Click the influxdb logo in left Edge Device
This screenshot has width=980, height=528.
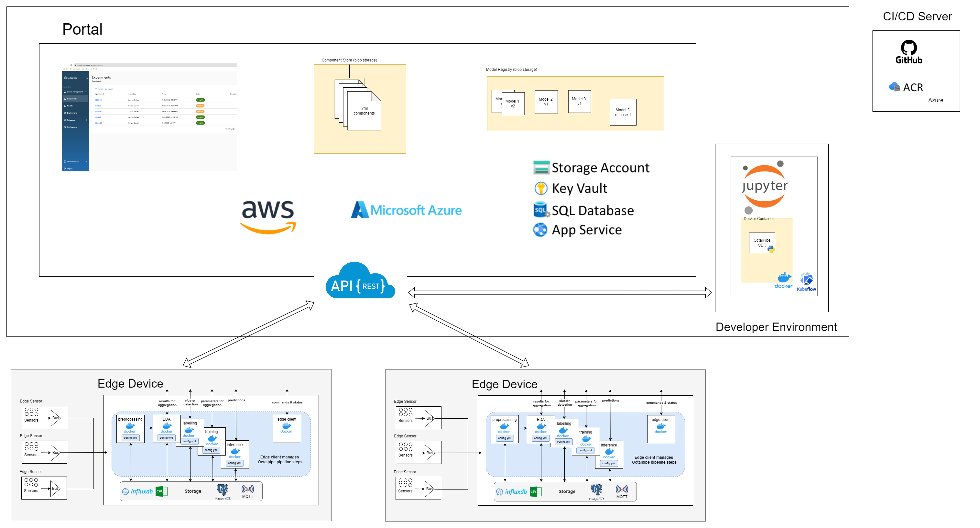click(x=137, y=491)
